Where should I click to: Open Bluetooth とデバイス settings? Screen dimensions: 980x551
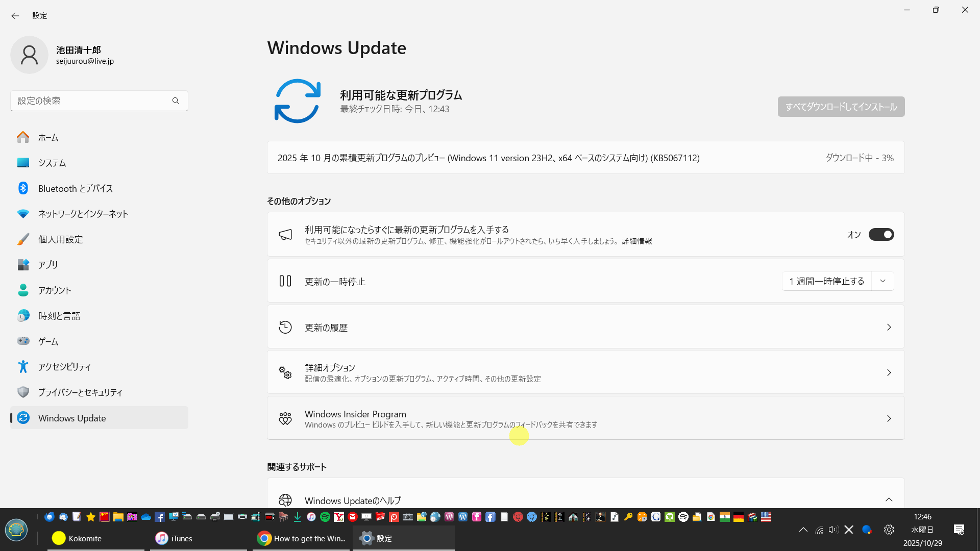tap(99, 188)
